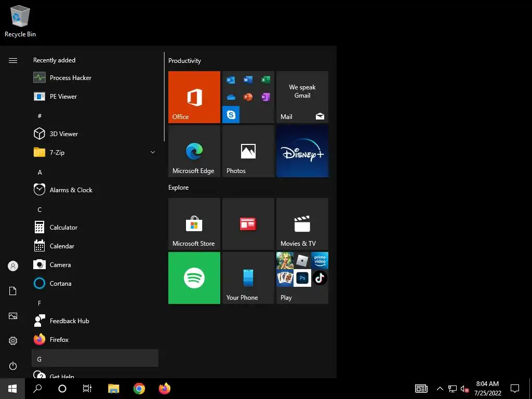Open the Disney+ tile
Screen dimensions: 532x399
302,151
